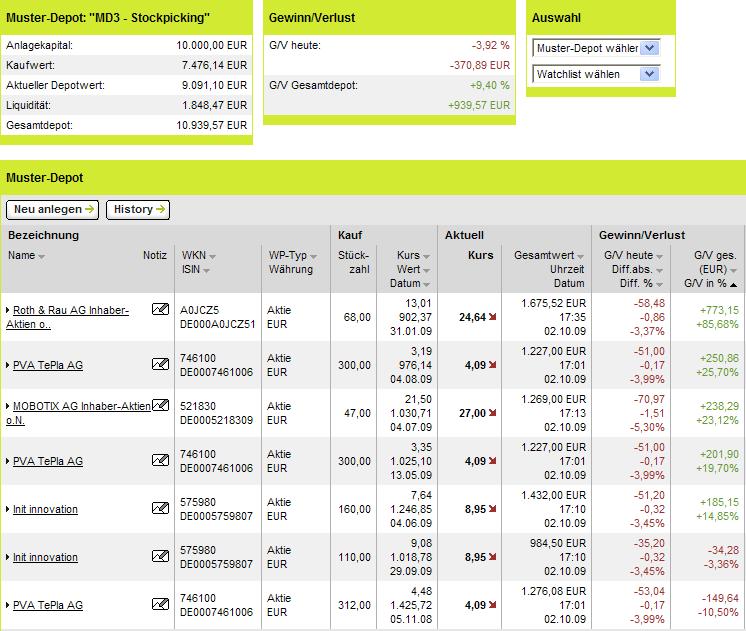This screenshot has height=631, width=746.
Task: Expand Init innovation row with 160,00 shares
Action: (x=8, y=509)
